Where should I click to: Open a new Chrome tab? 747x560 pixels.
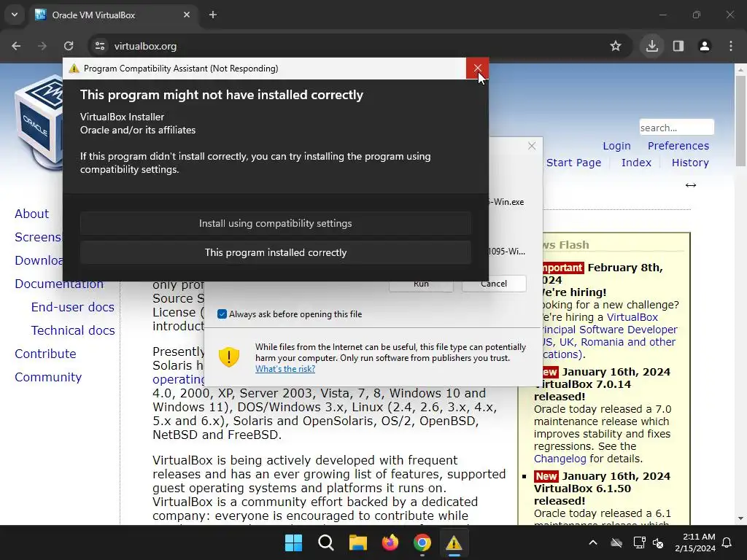pos(213,15)
